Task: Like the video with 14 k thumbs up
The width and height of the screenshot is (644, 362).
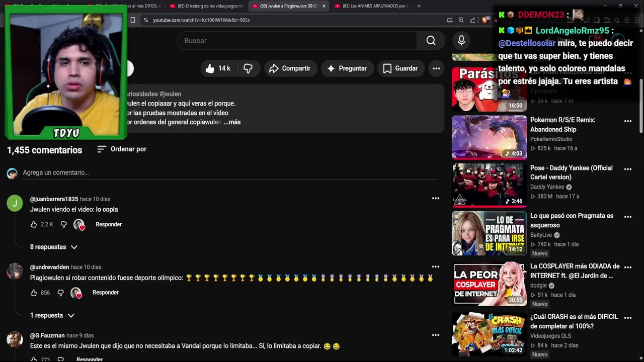Action: [x=218, y=68]
